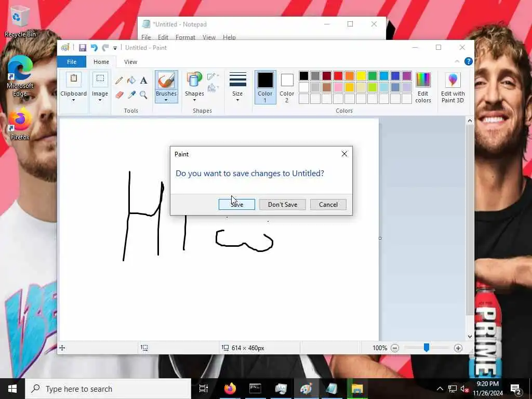The width and height of the screenshot is (532, 399).
Task: Open the Edit colors dialog
Action: point(423,87)
